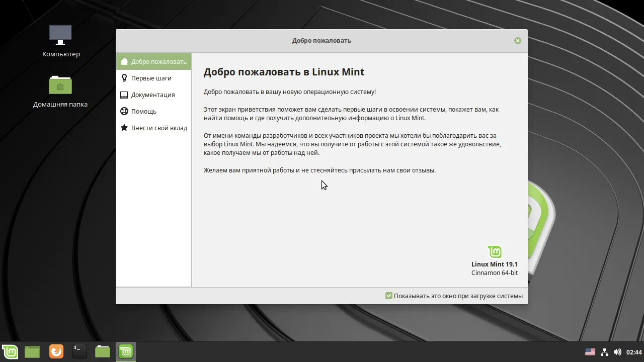644x362 pixels.
Task: Close the Добро пожаловать window
Action: pos(518,41)
